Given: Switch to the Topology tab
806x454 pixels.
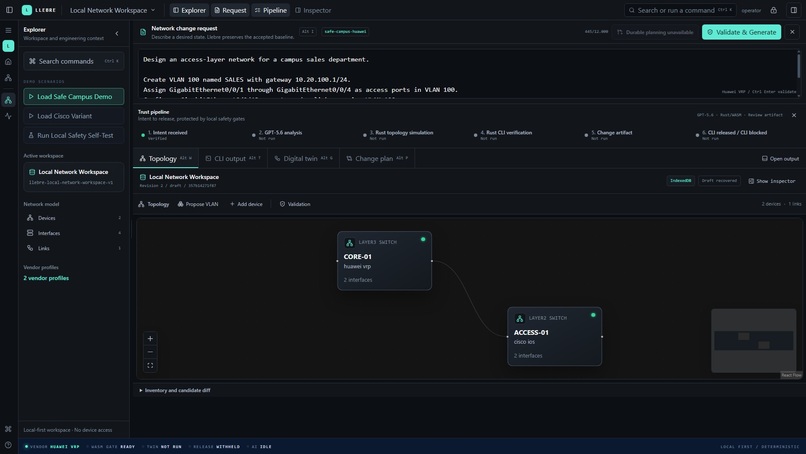Looking at the screenshot, I should pyautogui.click(x=166, y=158).
